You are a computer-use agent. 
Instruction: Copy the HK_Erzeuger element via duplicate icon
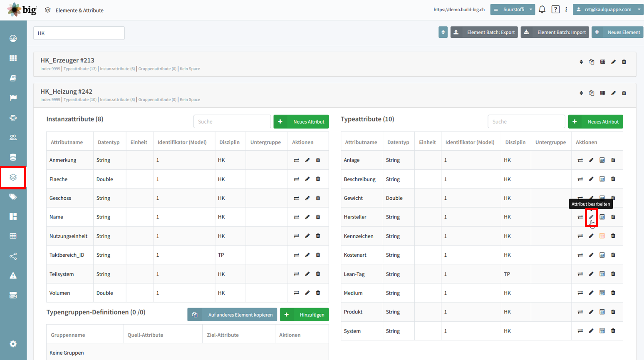(591, 62)
